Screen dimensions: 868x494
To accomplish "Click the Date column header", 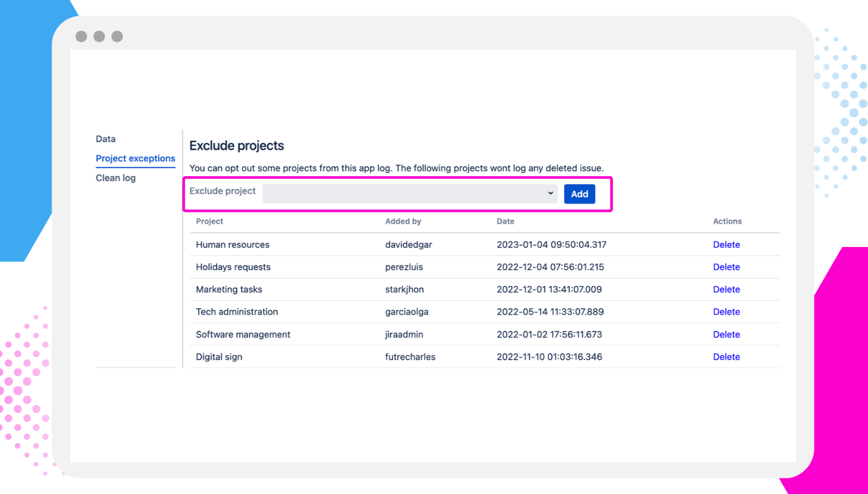I will click(505, 221).
